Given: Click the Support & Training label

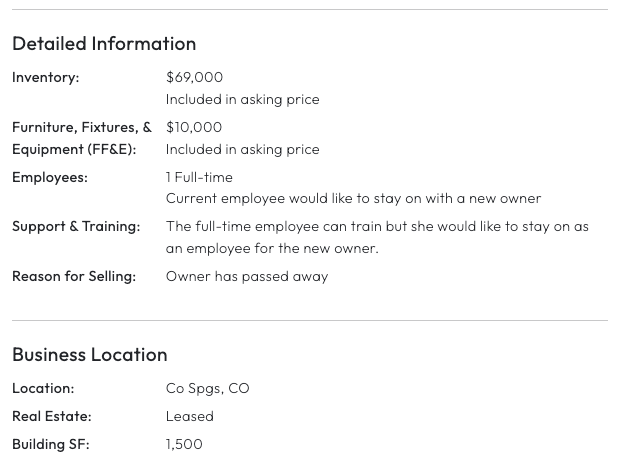Looking at the screenshot, I should click(x=76, y=226).
